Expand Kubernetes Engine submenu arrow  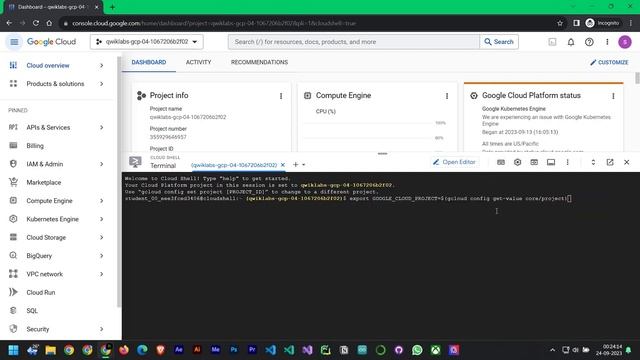point(101,219)
